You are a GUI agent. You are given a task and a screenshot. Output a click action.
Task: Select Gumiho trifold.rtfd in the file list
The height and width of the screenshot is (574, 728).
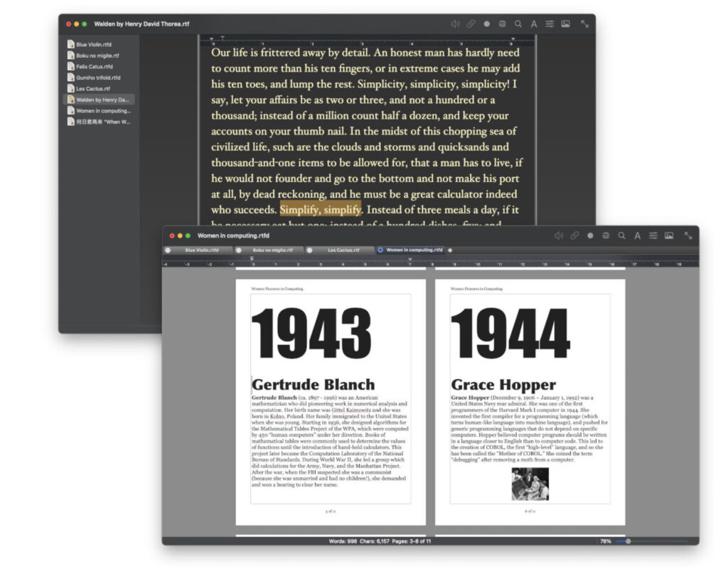click(x=98, y=78)
